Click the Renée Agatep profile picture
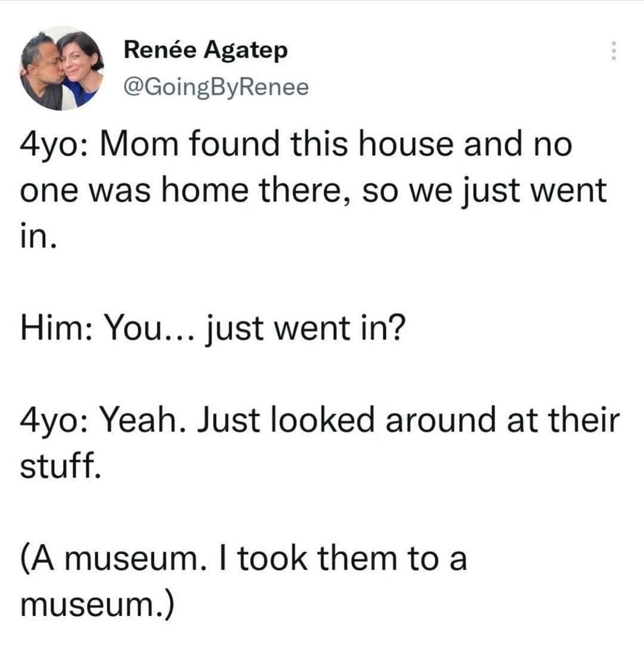The height and width of the screenshot is (654, 644). 61,69
